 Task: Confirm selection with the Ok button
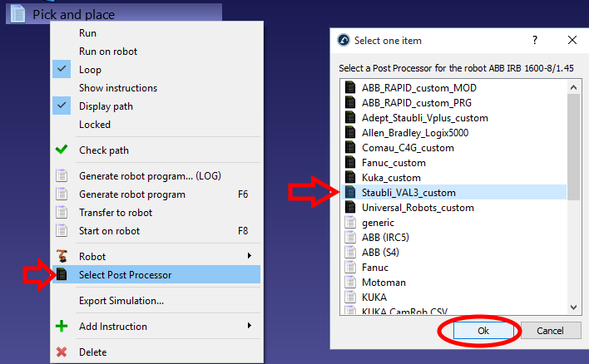pos(483,330)
